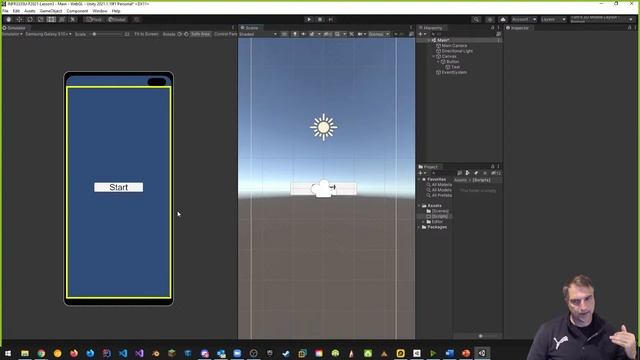Click the Play button

coord(309,19)
